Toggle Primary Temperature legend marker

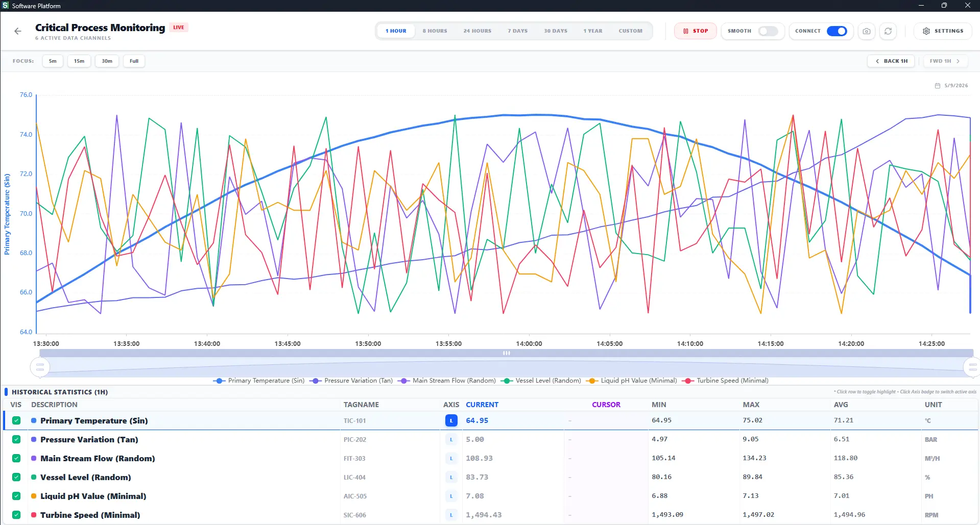(219, 381)
